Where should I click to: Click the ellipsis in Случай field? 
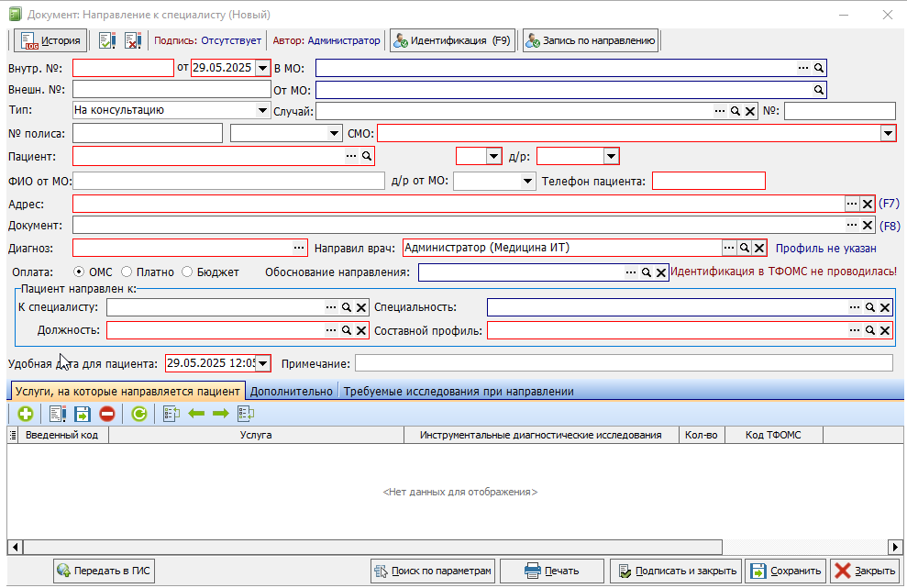click(720, 111)
